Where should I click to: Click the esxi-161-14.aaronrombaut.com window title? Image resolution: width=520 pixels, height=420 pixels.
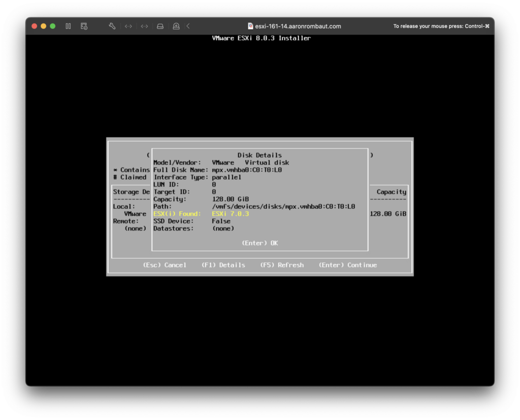coord(298,26)
